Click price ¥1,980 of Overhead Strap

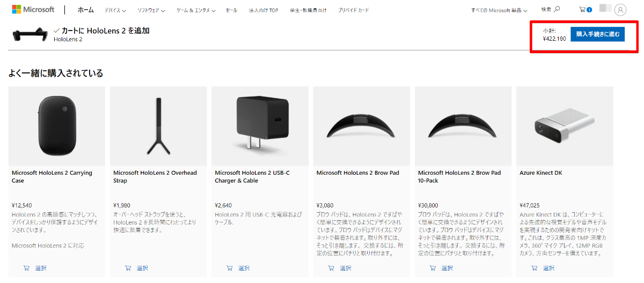pyautogui.click(x=122, y=205)
